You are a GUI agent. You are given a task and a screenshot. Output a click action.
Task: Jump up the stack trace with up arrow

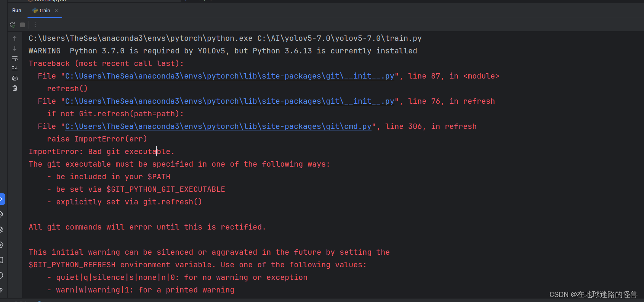coord(15,39)
